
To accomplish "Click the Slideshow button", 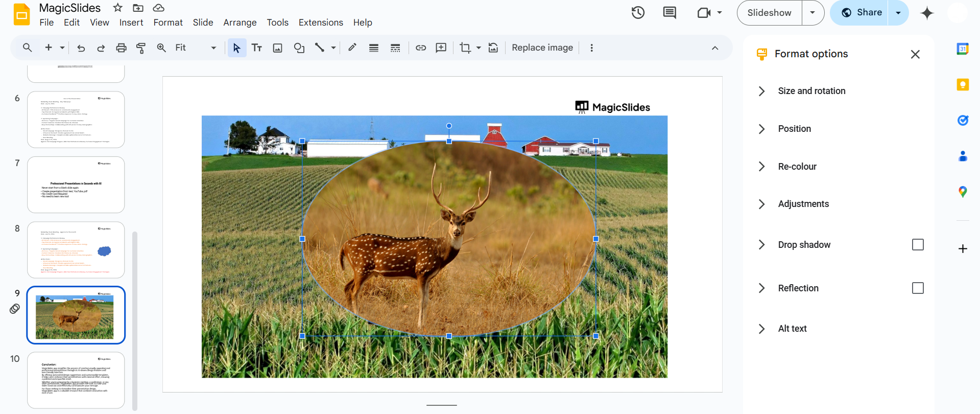I will pos(769,13).
